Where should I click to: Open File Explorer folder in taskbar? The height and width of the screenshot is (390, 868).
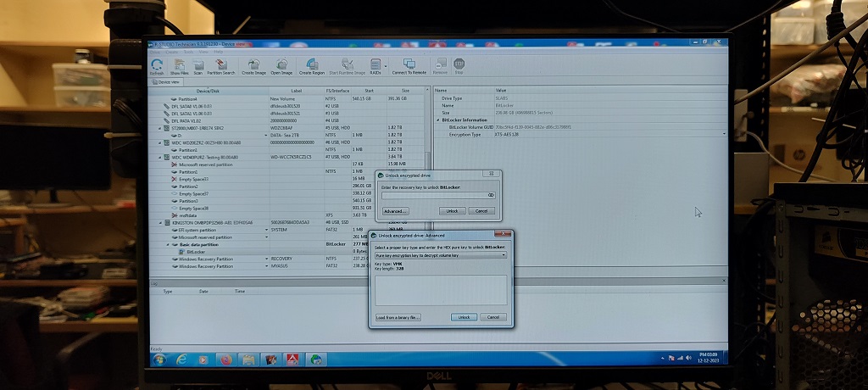pyautogui.click(x=248, y=359)
